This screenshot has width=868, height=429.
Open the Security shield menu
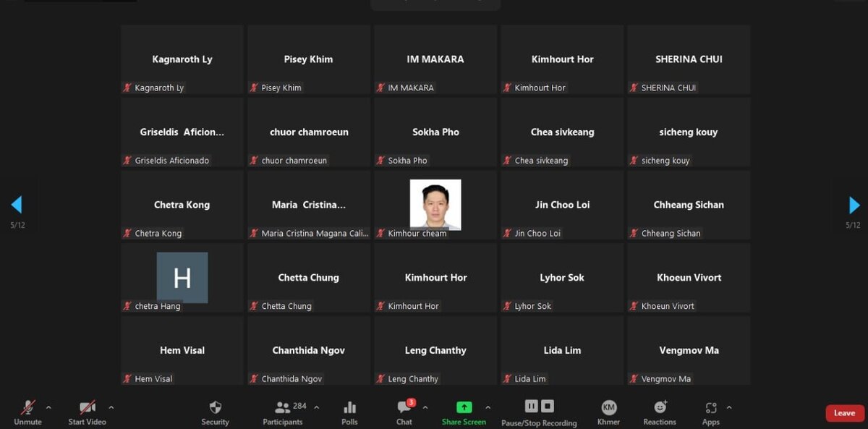(x=215, y=407)
